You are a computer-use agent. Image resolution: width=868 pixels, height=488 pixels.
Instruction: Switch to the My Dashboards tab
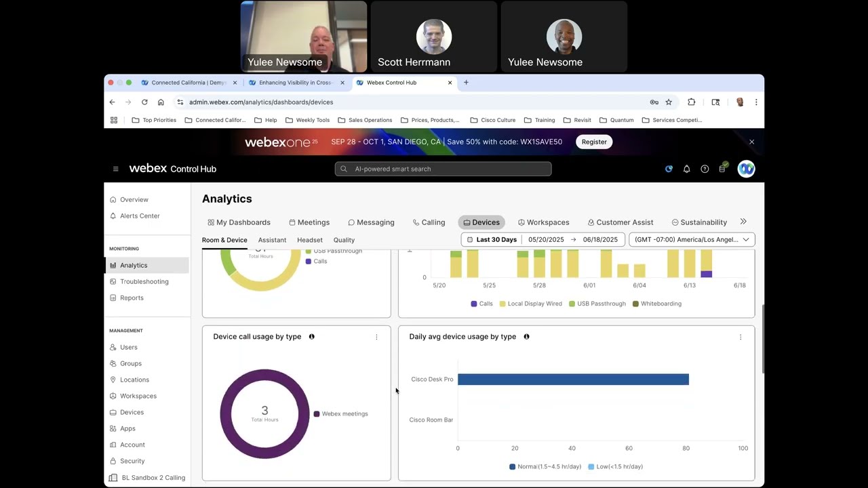click(x=239, y=222)
